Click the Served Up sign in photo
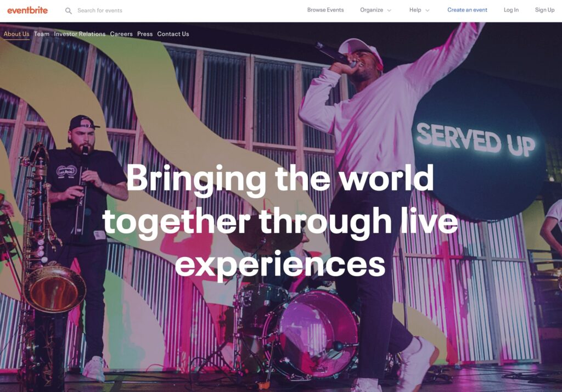Viewport: 562px width, 392px height. click(475, 139)
